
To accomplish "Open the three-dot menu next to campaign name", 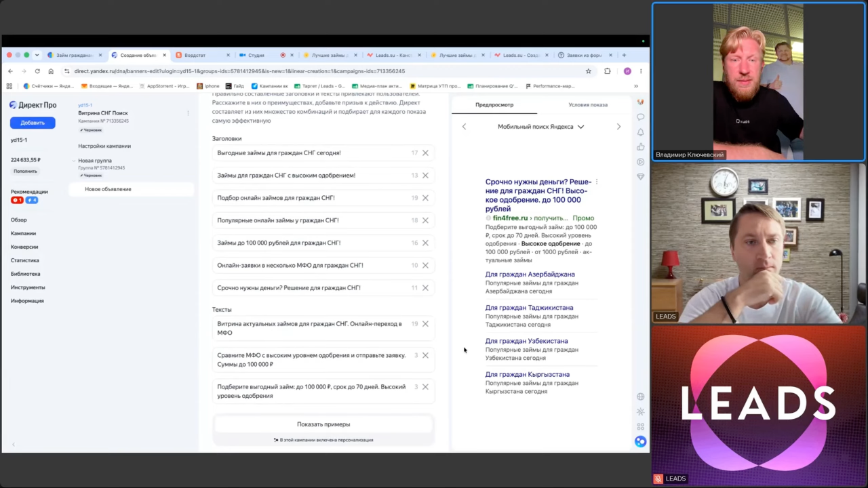I will (x=189, y=113).
